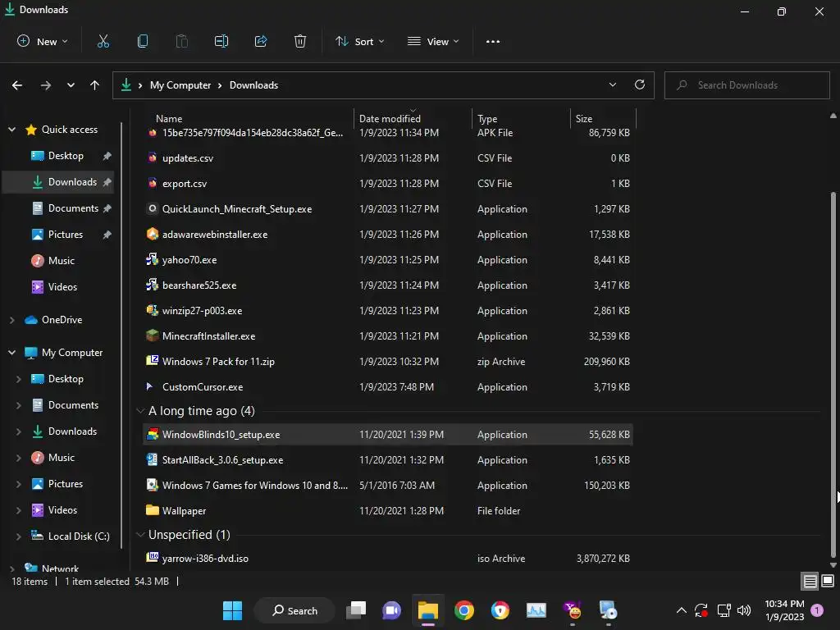This screenshot has width=840, height=630.
Task: Refresh the Downloads folder view
Action: [x=640, y=84]
